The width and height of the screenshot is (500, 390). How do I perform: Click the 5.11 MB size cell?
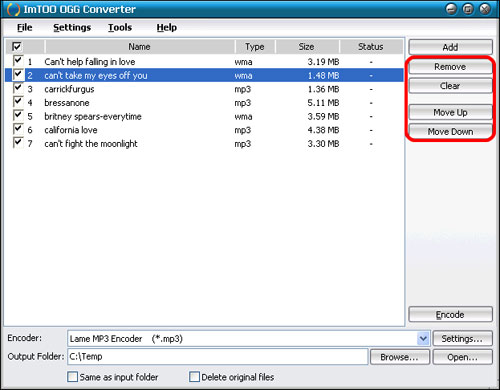click(x=323, y=103)
